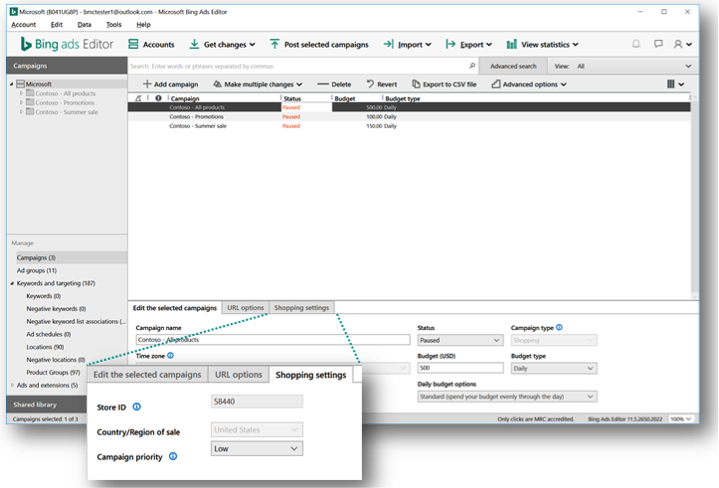Screen dimensions: 719x488
Task: Click the Campaign priority info icon
Action: pos(173,456)
